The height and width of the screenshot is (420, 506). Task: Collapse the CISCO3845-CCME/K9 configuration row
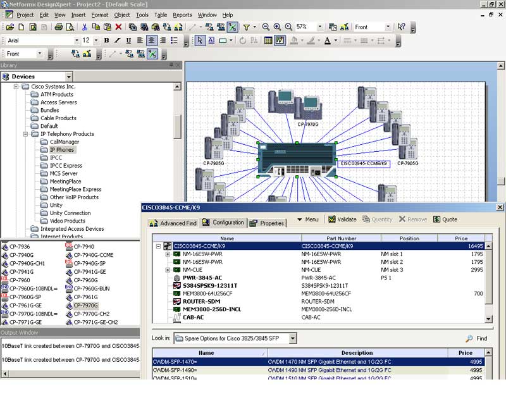click(158, 246)
